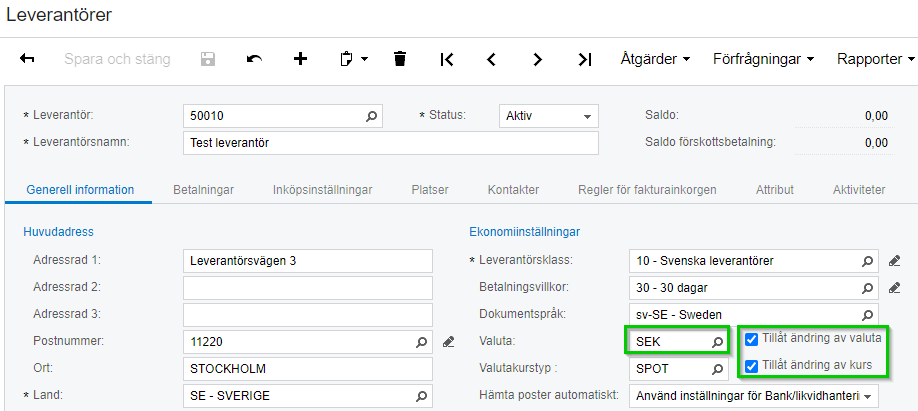This screenshot has width=918, height=411.
Task: Click the Leverantörsnamn input field
Action: (x=390, y=143)
